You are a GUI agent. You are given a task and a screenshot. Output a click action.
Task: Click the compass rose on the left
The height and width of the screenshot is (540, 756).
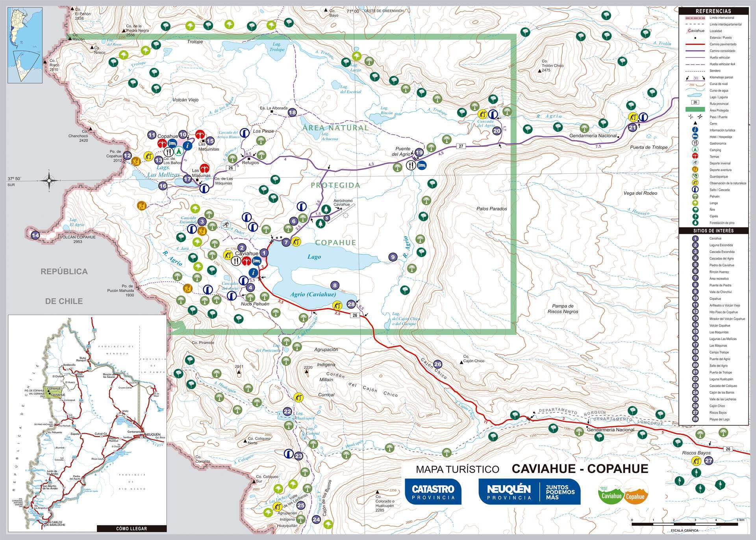click(x=49, y=181)
